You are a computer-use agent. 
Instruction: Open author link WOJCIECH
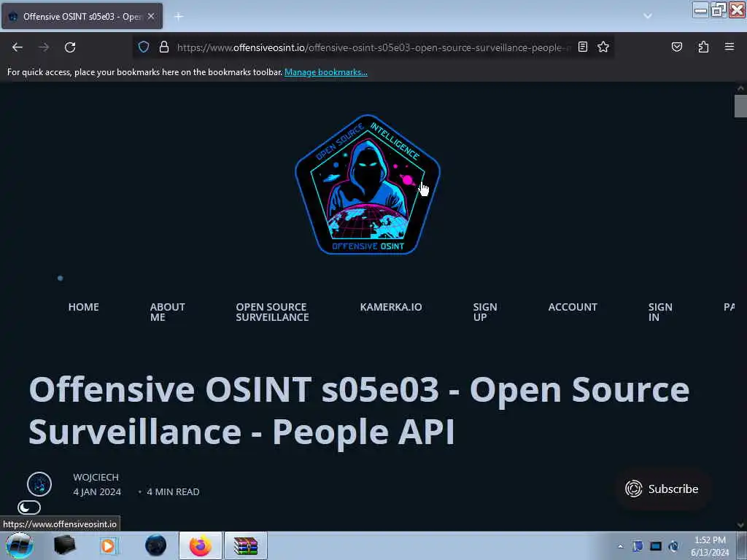pos(96,477)
